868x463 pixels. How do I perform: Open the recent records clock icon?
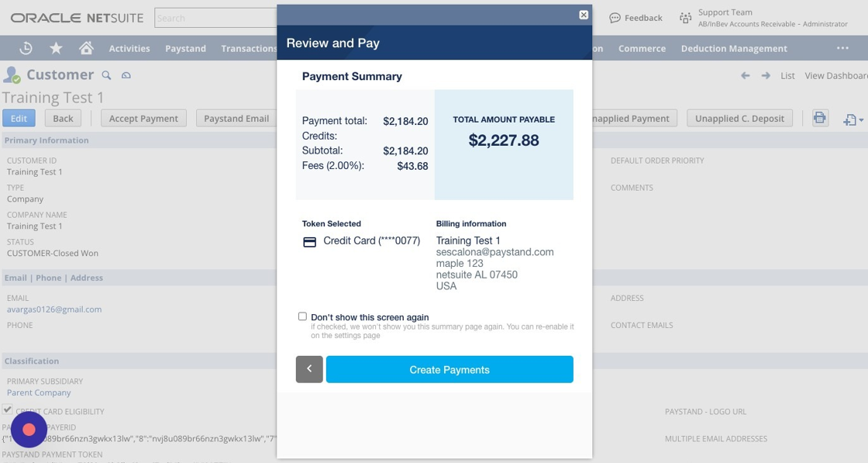(x=26, y=49)
